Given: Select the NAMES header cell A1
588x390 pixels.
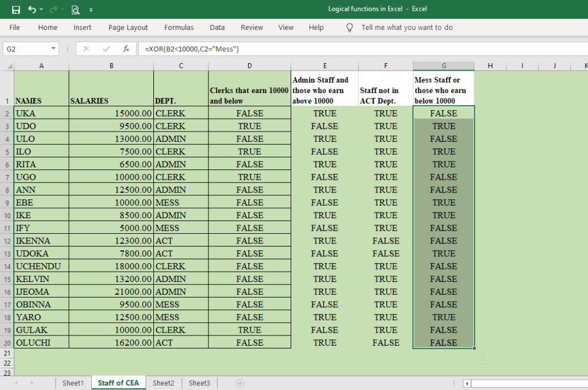Looking at the screenshot, I should pyautogui.click(x=41, y=88).
